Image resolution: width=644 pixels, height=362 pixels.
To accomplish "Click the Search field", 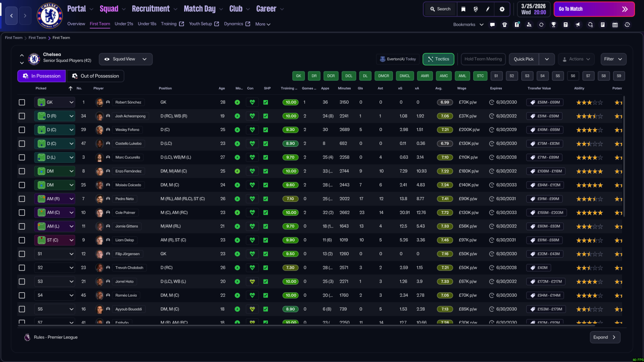I will (x=440, y=9).
